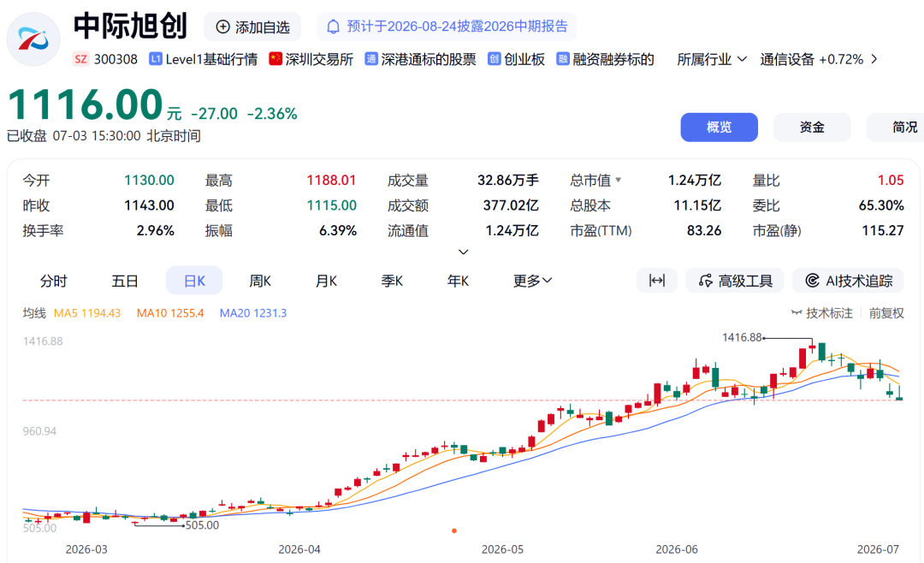Click the stock code 300308

pos(115,59)
